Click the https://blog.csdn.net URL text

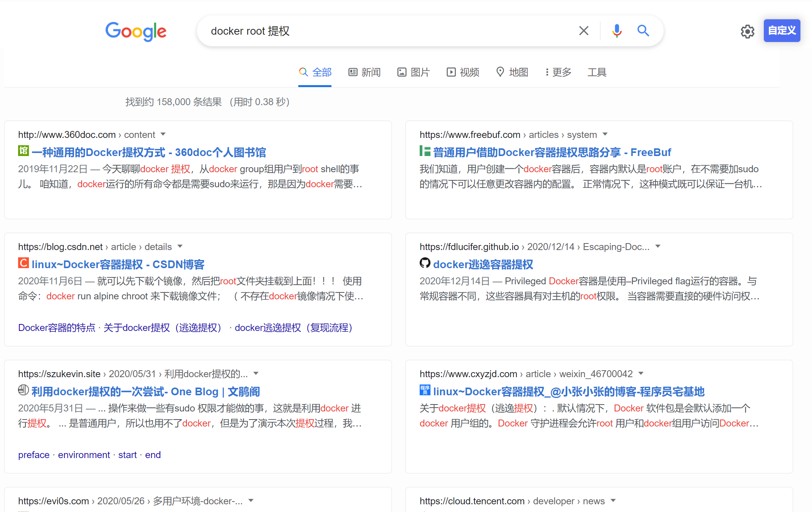click(61, 247)
